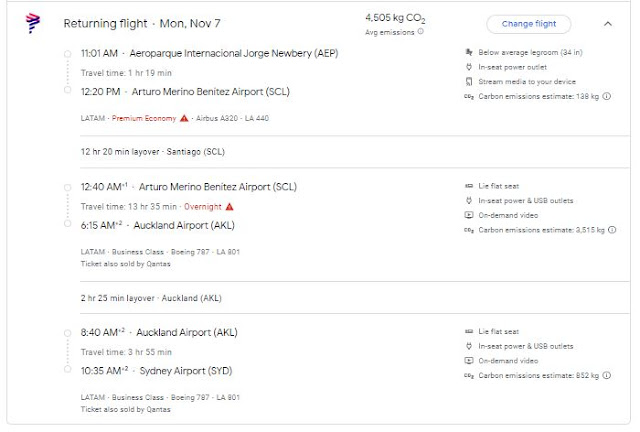Click info icon beside 852 kg emissions estimate

pyautogui.click(x=605, y=375)
